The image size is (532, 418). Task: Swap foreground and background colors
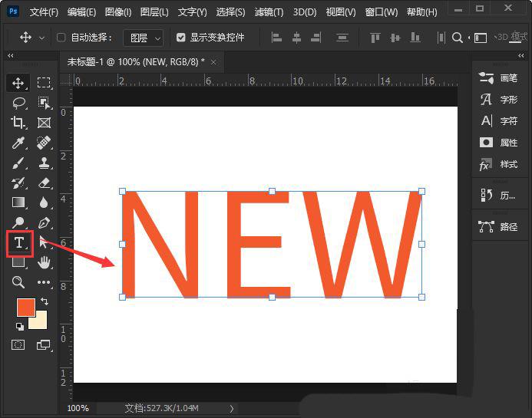point(45,301)
